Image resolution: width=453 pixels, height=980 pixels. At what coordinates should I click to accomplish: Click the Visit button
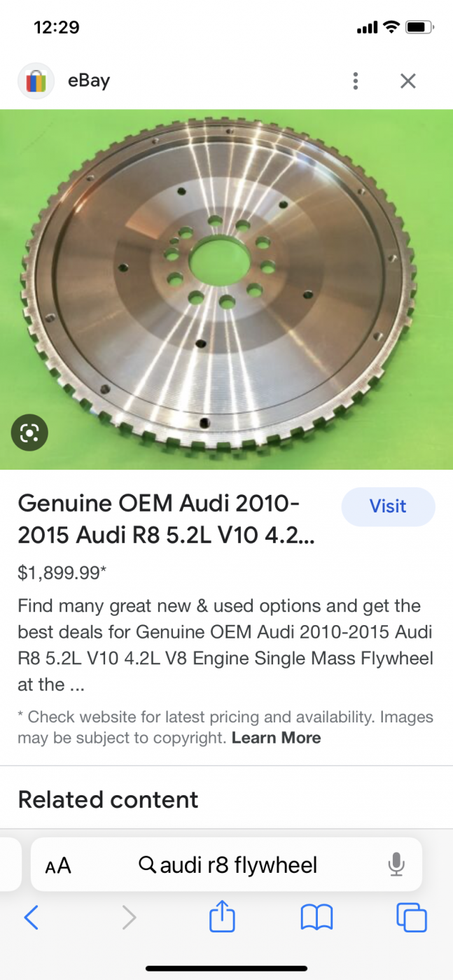[388, 506]
